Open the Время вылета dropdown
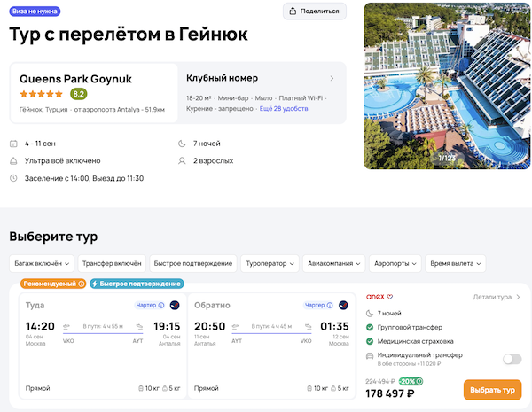 point(455,263)
